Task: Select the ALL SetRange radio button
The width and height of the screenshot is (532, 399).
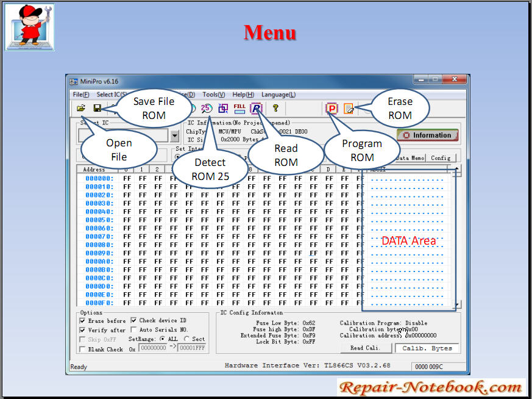Action: [x=163, y=339]
